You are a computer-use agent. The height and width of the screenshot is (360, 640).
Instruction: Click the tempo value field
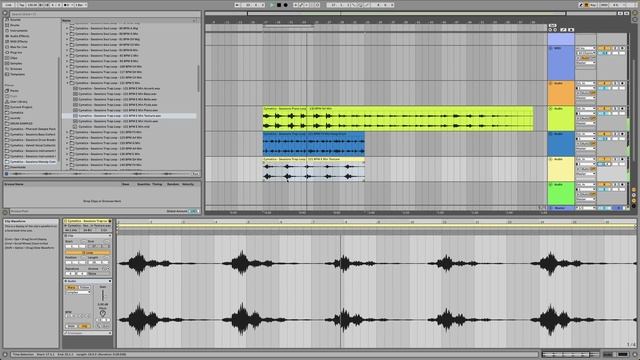pos(32,5)
